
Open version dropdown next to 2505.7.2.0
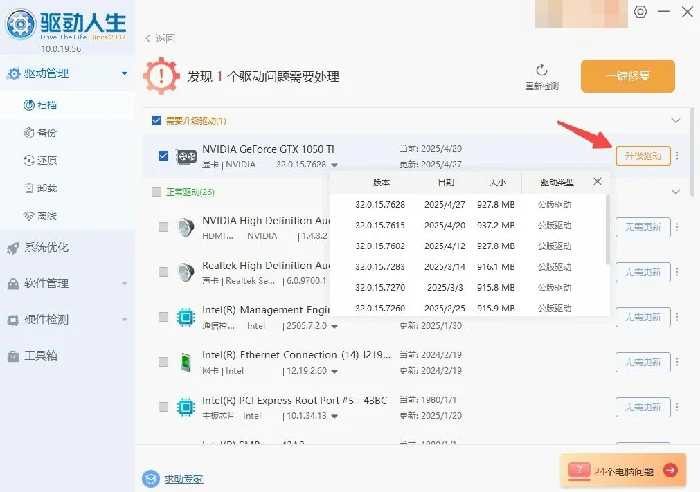point(334,326)
